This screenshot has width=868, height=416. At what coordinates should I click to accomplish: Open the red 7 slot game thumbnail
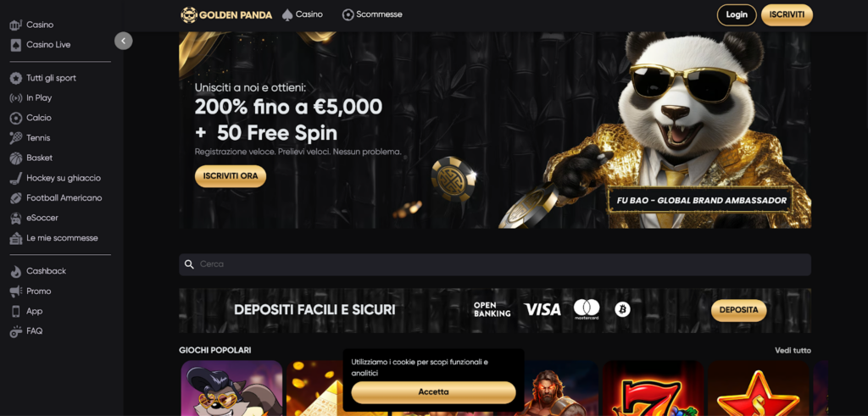click(653, 388)
